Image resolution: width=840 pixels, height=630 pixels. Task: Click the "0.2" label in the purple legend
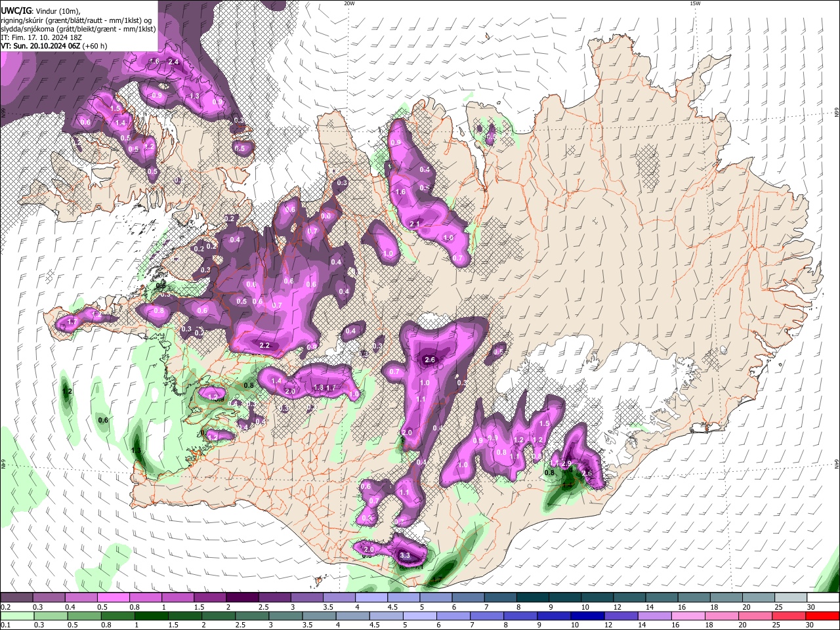[5, 607]
